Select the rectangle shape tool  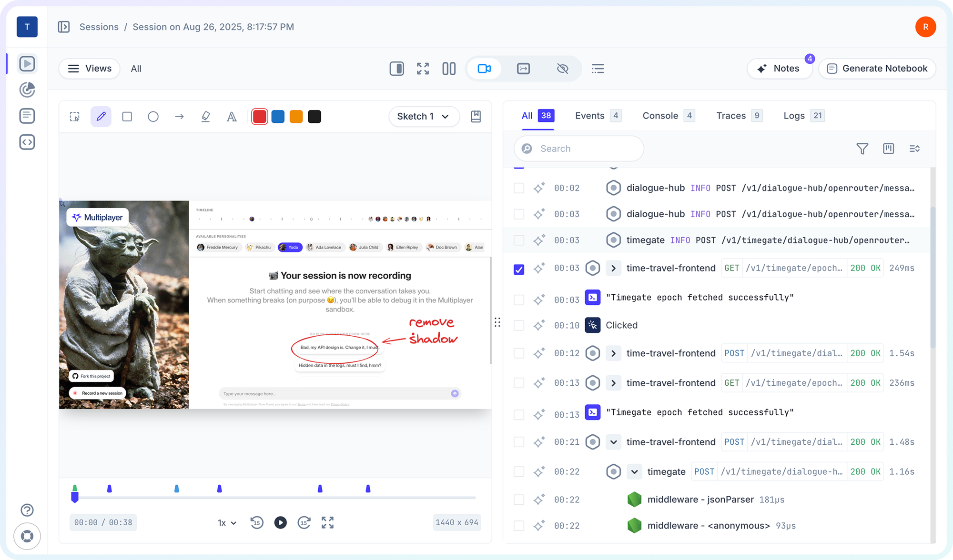127,117
